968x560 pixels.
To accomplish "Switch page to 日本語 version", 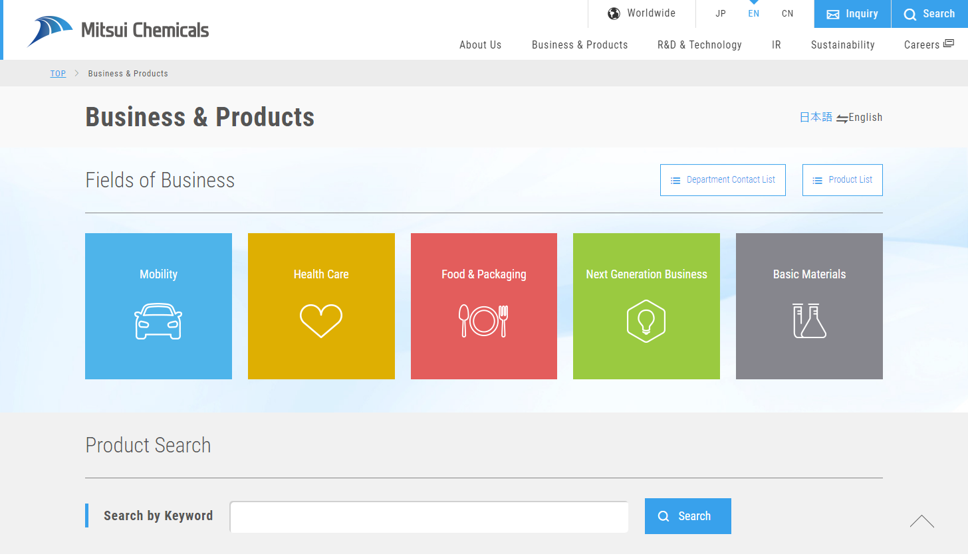I will 816,117.
